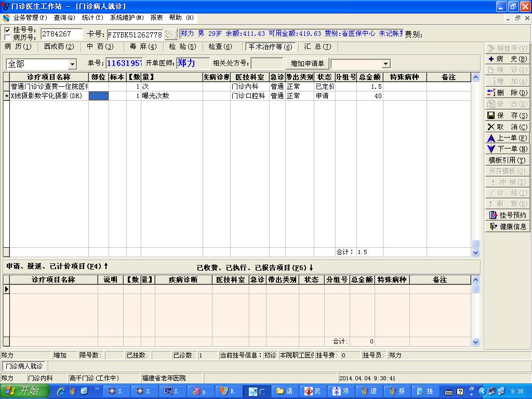Click the 删除 (Delete) button

point(507,92)
